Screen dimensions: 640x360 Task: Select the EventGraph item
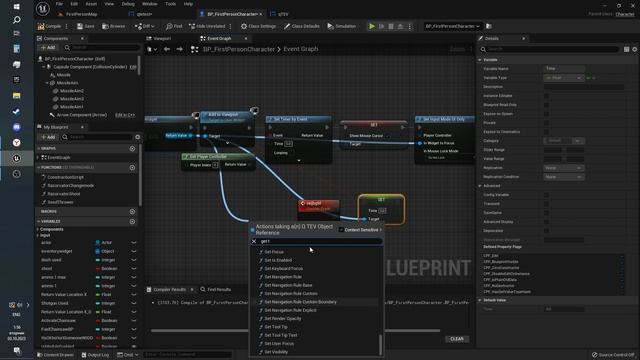[59, 158]
